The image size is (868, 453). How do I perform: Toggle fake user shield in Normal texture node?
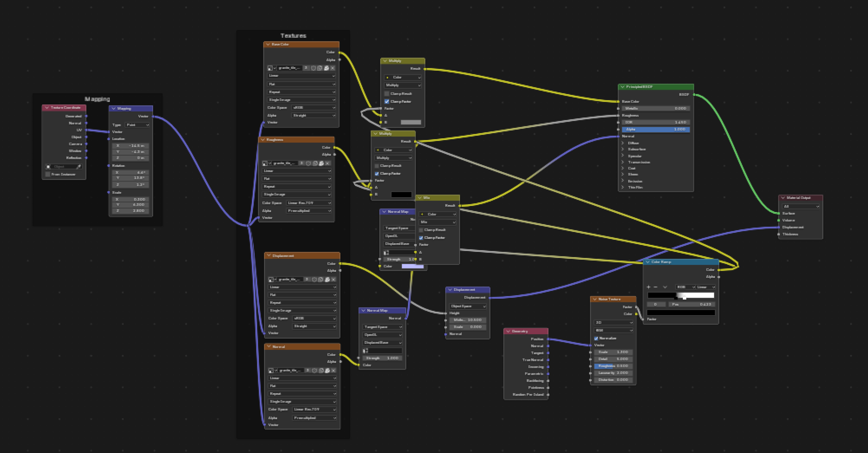click(x=314, y=371)
